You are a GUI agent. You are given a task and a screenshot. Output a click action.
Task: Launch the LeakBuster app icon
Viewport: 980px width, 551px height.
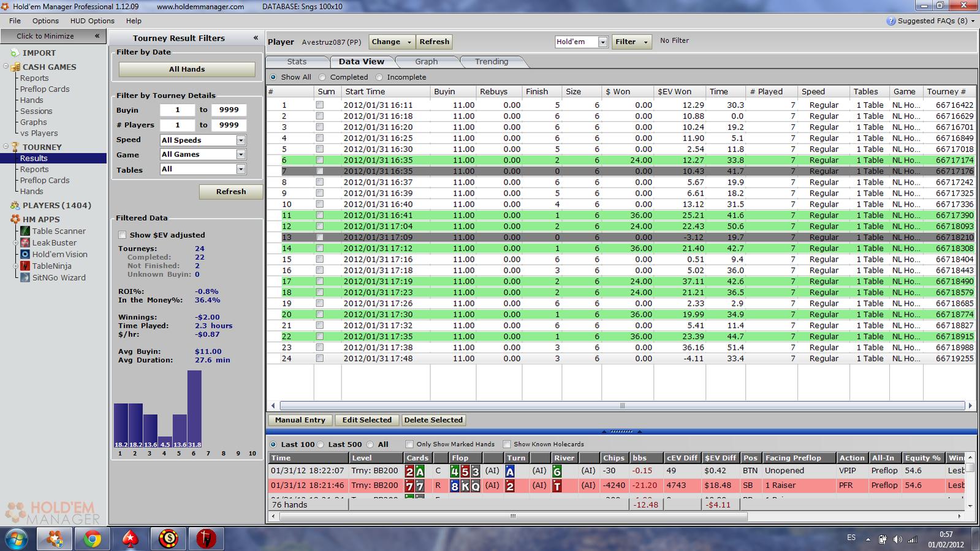point(25,243)
